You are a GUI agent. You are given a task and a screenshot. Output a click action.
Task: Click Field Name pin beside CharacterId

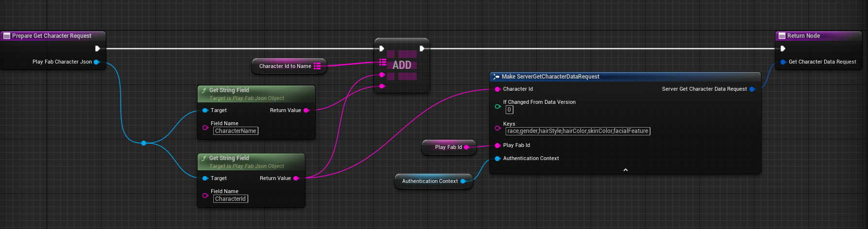pyautogui.click(x=205, y=196)
